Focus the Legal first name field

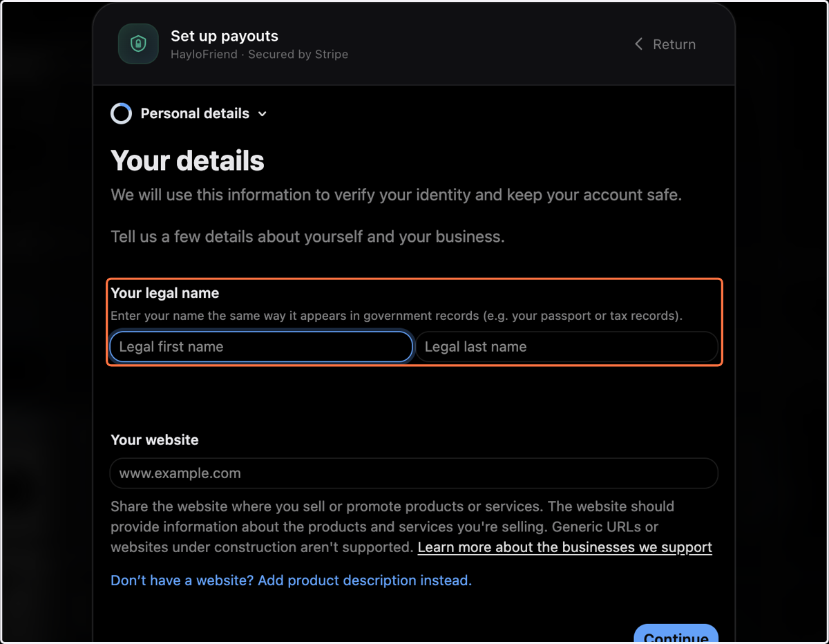(261, 347)
